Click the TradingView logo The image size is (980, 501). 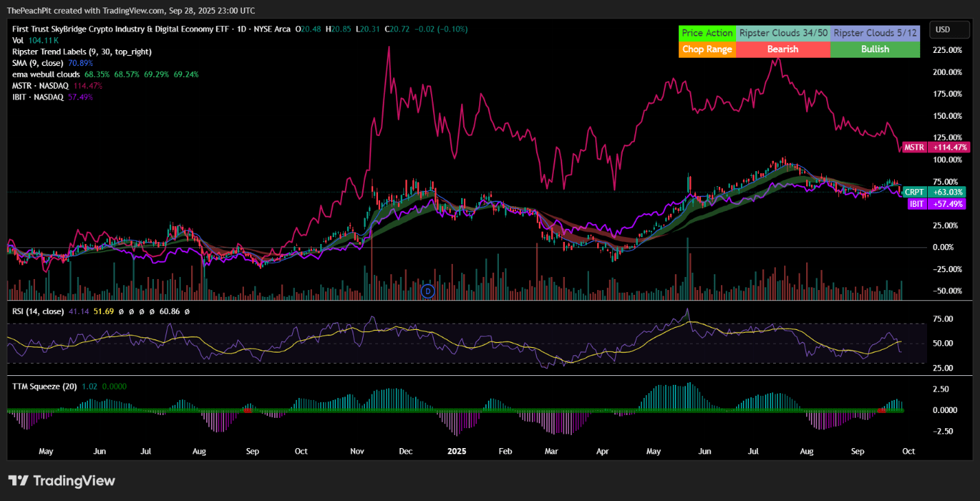(61, 480)
